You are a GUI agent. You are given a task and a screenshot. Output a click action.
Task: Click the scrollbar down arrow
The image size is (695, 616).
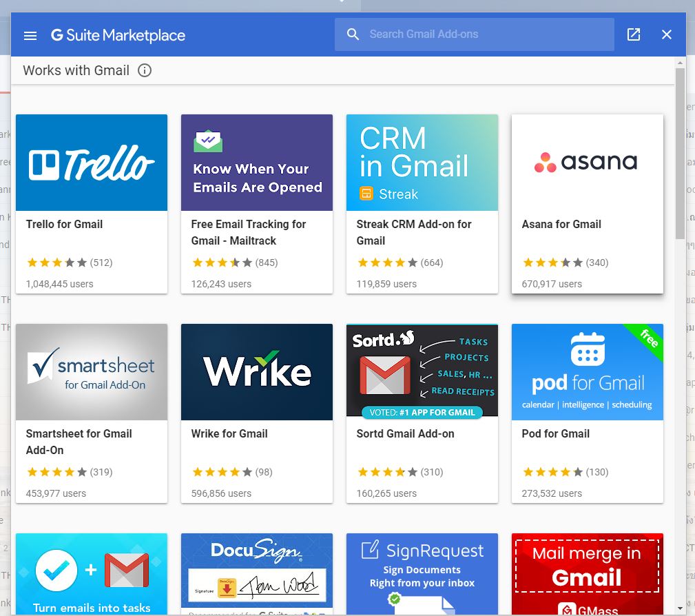(x=680, y=608)
